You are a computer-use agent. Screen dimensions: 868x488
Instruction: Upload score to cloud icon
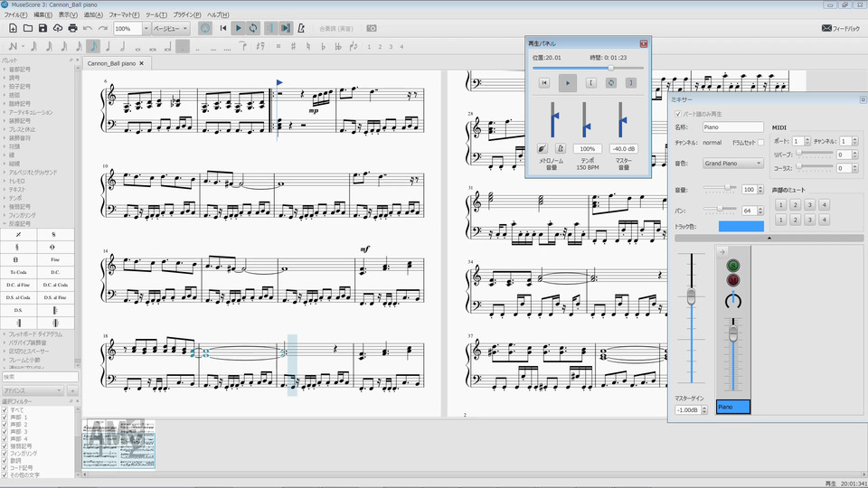coord(58,28)
